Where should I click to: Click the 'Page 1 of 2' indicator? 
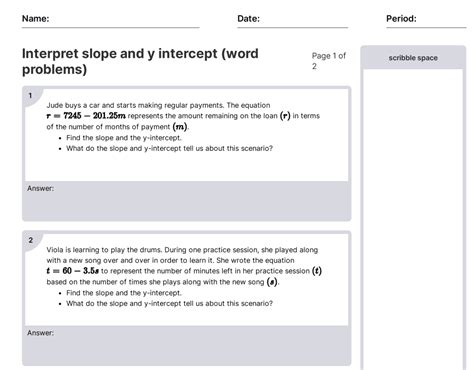[x=329, y=61]
